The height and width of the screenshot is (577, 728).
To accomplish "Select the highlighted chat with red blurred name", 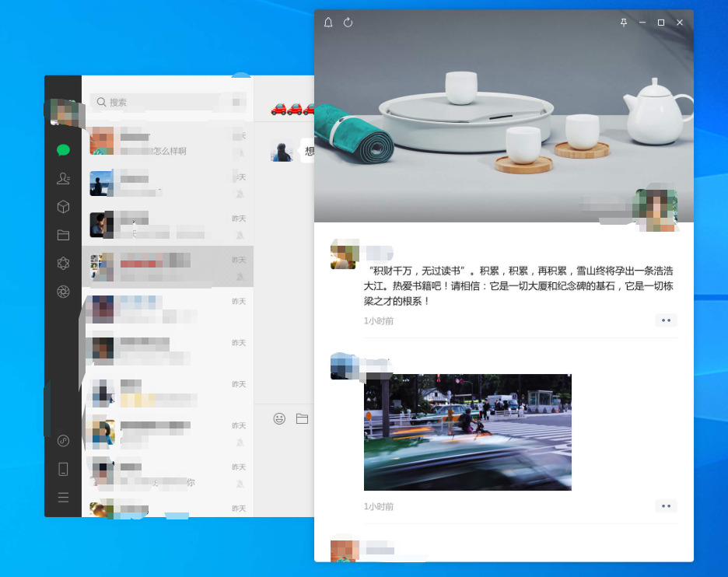I will point(167,267).
